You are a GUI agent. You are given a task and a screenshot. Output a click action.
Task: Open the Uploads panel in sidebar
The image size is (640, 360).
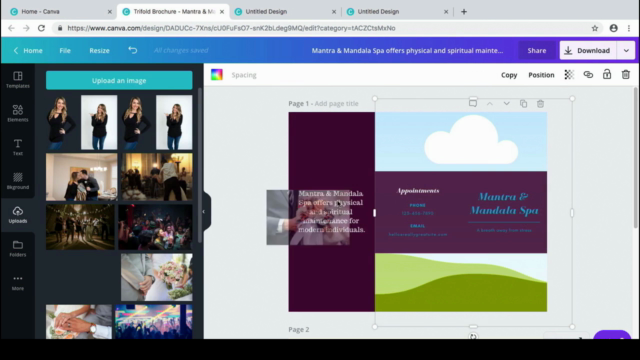[x=18, y=215]
